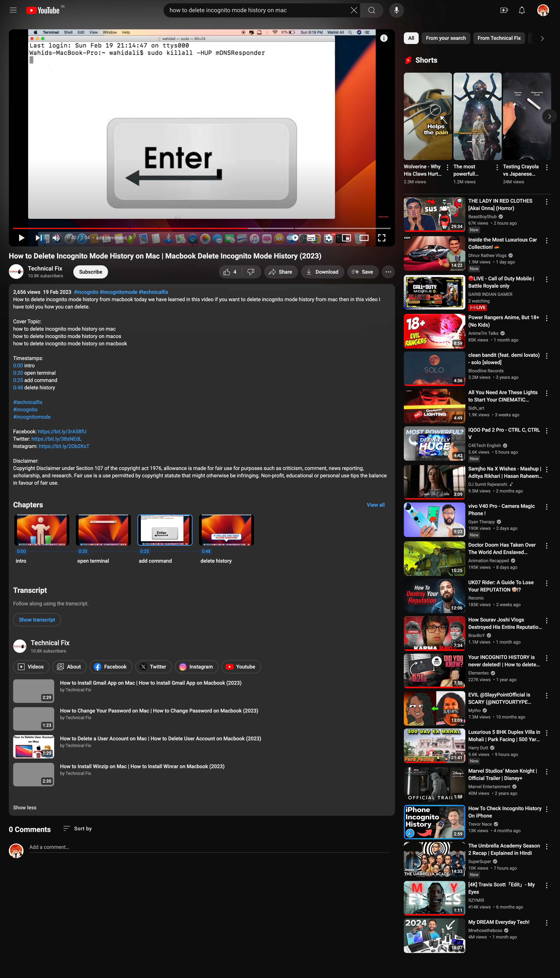The image size is (560, 978).
Task: Focus the 'Add a comment' field
Action: click(209, 847)
